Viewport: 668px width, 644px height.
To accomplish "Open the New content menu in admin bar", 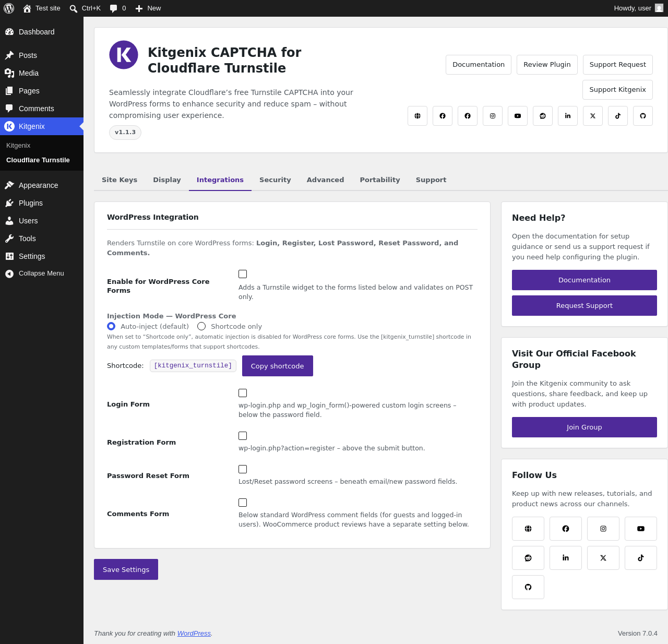I will coord(148,8).
